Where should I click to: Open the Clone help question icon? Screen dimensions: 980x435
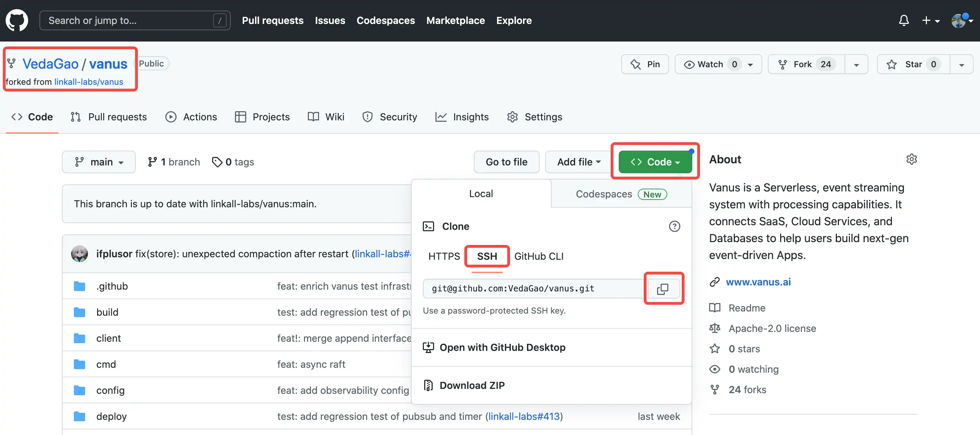pos(674,226)
